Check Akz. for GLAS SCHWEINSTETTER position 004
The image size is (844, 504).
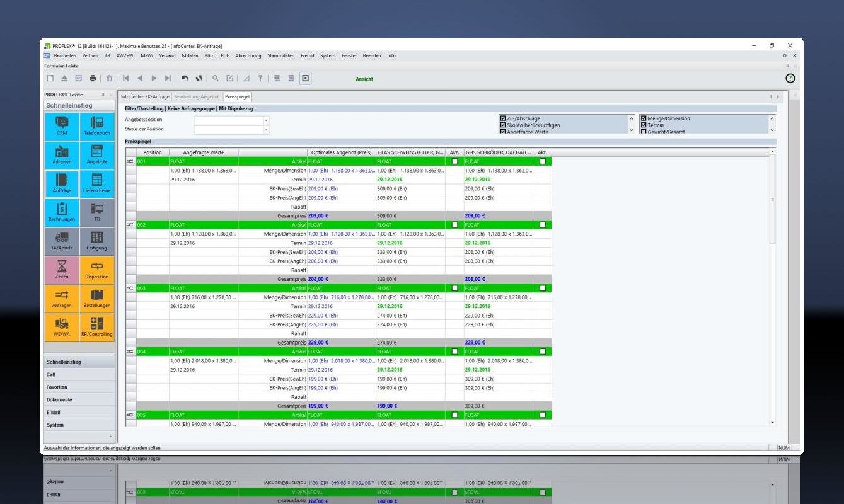click(x=454, y=352)
